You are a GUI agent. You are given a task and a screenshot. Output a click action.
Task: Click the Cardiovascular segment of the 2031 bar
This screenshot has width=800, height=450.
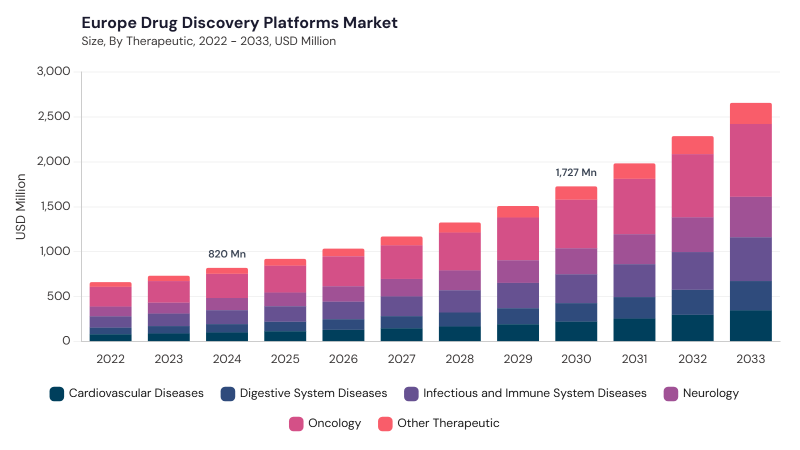(x=634, y=330)
